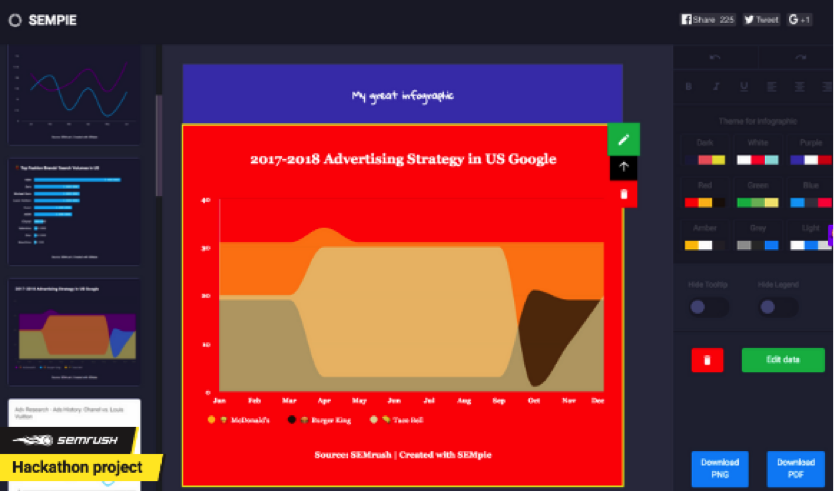The width and height of the screenshot is (834, 492).
Task: Click "Source: SEMrush | Created with SEMpie" text
Action: (403, 455)
